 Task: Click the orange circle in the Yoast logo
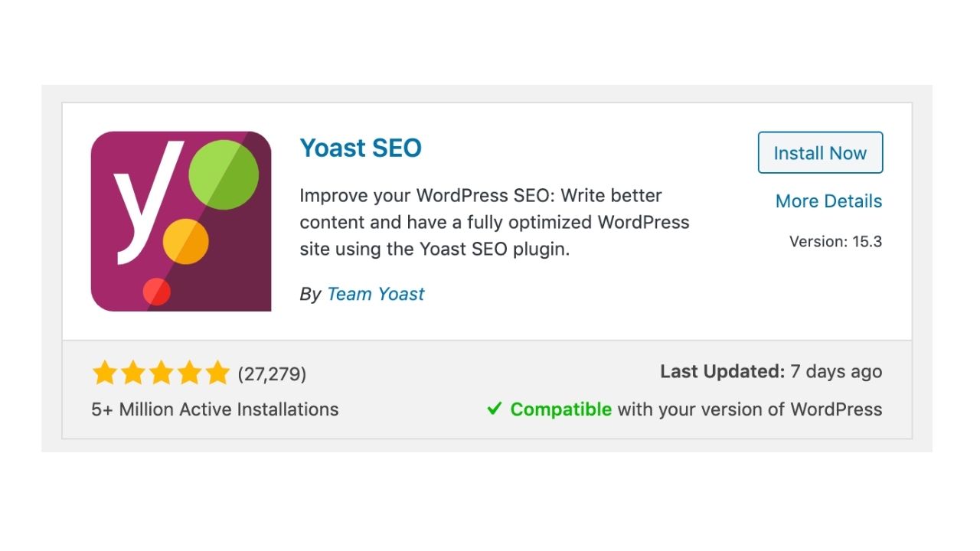click(186, 242)
